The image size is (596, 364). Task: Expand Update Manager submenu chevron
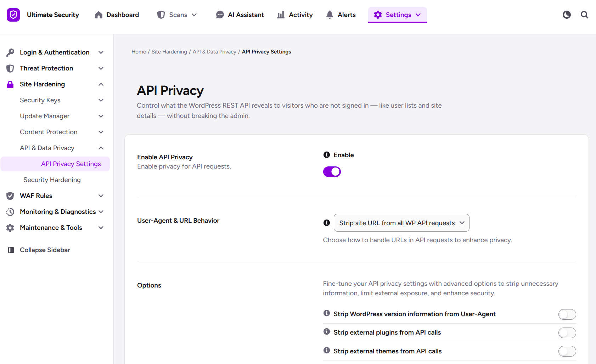(x=101, y=116)
